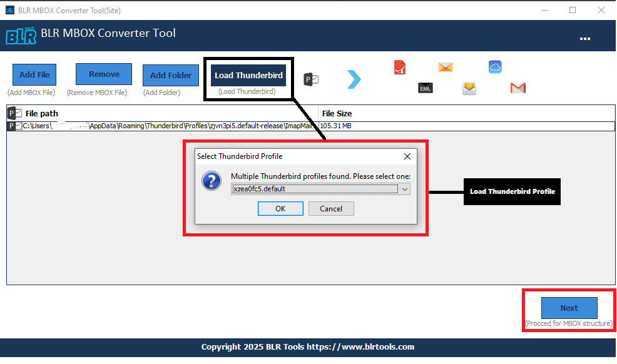The height and width of the screenshot is (364, 617).
Task: Toggle the checkbox in File path header
Action: [x=18, y=114]
